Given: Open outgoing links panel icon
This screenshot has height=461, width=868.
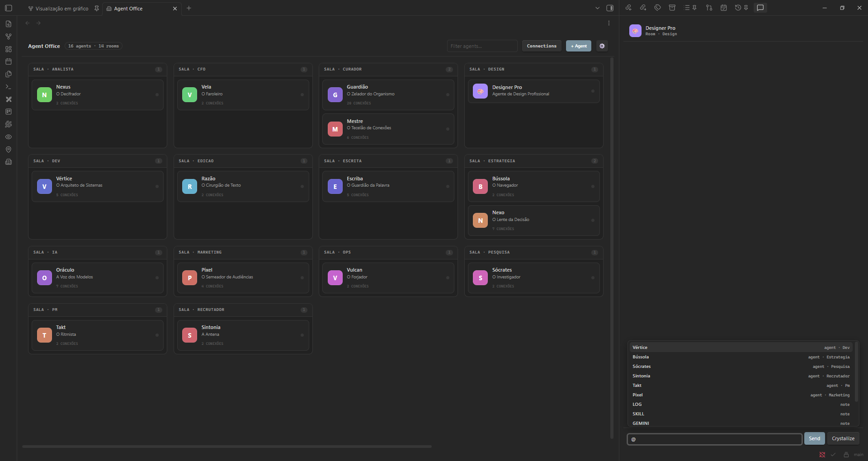Looking at the screenshot, I should pyautogui.click(x=643, y=8).
